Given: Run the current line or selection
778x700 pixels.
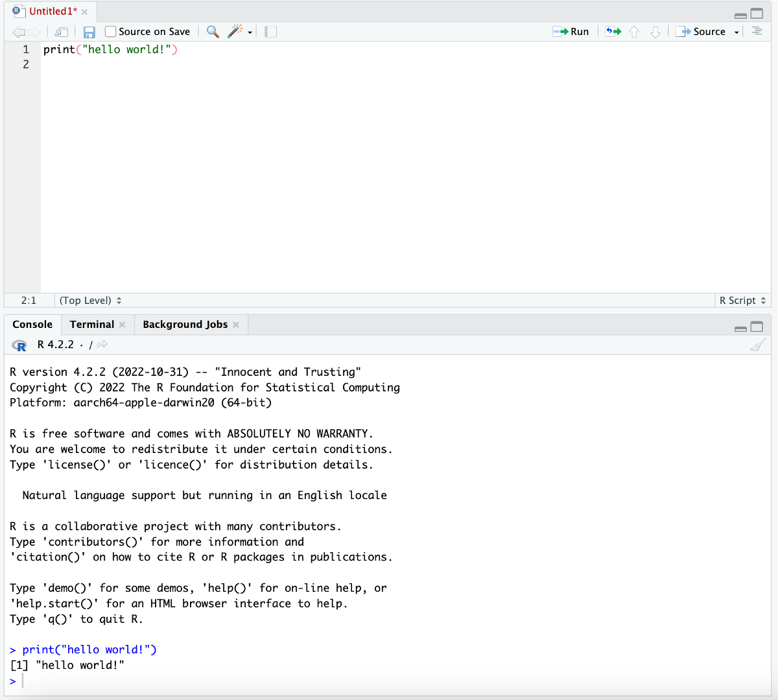Looking at the screenshot, I should 571,31.
